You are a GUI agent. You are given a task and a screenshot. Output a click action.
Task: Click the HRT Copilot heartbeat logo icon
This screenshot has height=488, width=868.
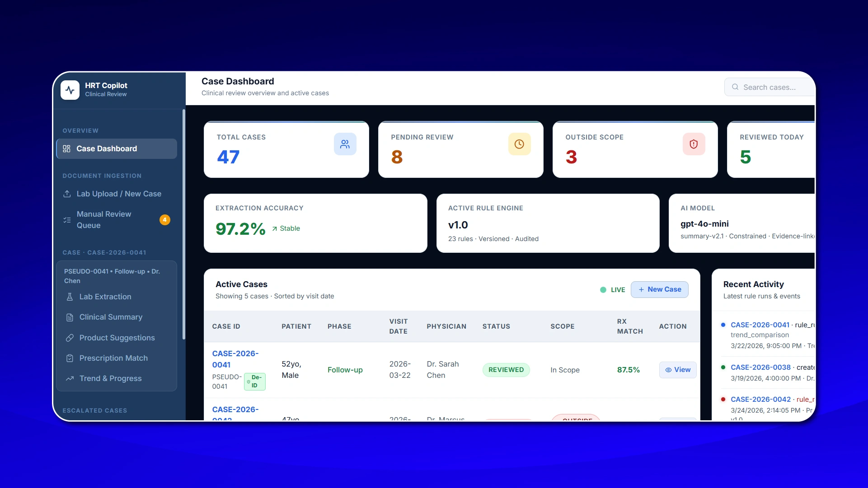70,90
